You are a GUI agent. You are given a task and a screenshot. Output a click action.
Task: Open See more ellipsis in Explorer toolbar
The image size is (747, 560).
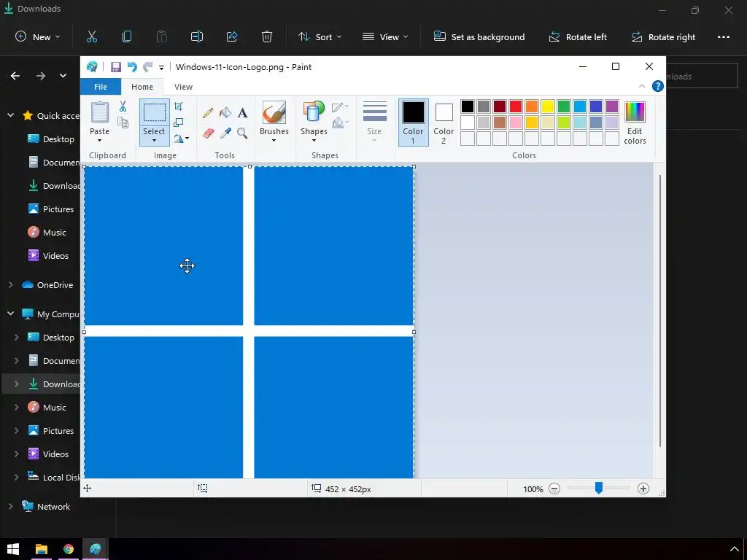pyautogui.click(x=723, y=36)
